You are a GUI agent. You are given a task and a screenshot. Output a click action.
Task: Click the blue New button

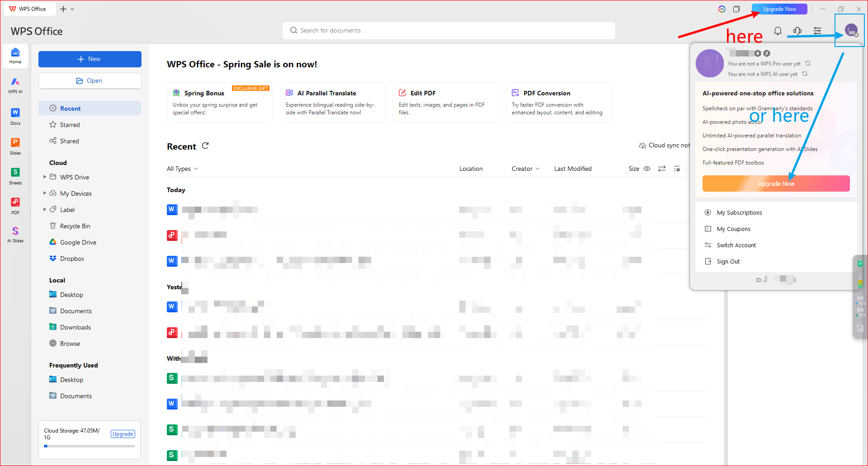pos(90,59)
